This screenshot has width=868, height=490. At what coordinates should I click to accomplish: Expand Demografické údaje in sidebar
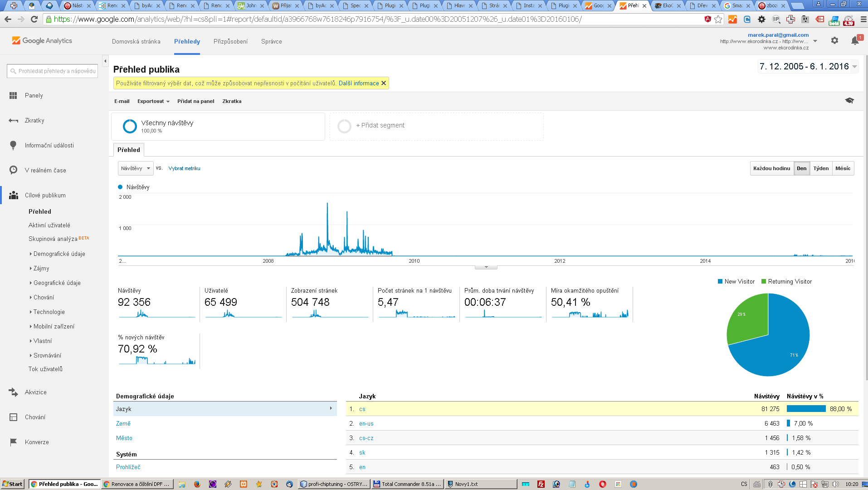(59, 254)
